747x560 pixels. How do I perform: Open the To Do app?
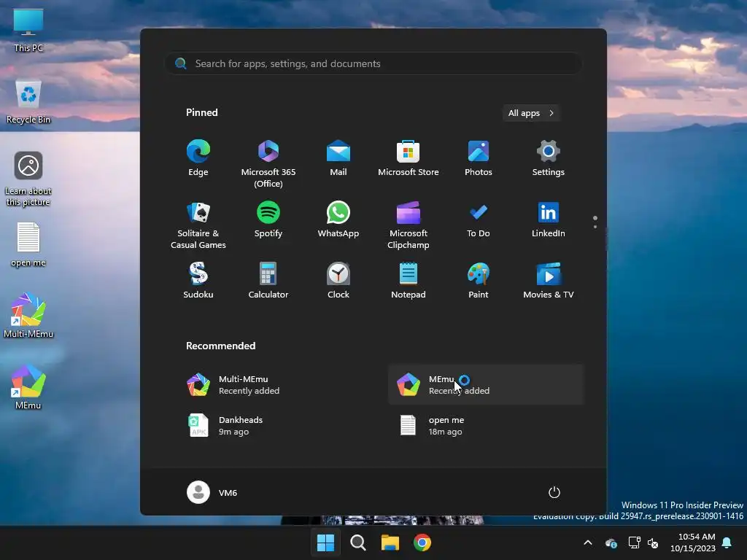pyautogui.click(x=479, y=219)
